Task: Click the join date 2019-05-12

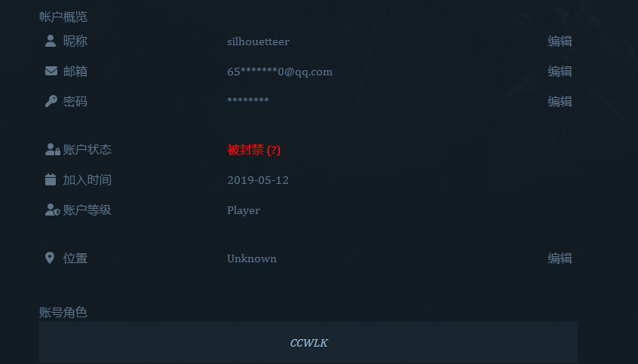Action: [258, 180]
